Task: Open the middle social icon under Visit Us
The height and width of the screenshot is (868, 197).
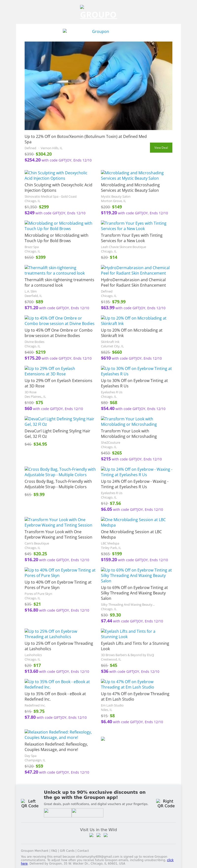Action: 98,835
